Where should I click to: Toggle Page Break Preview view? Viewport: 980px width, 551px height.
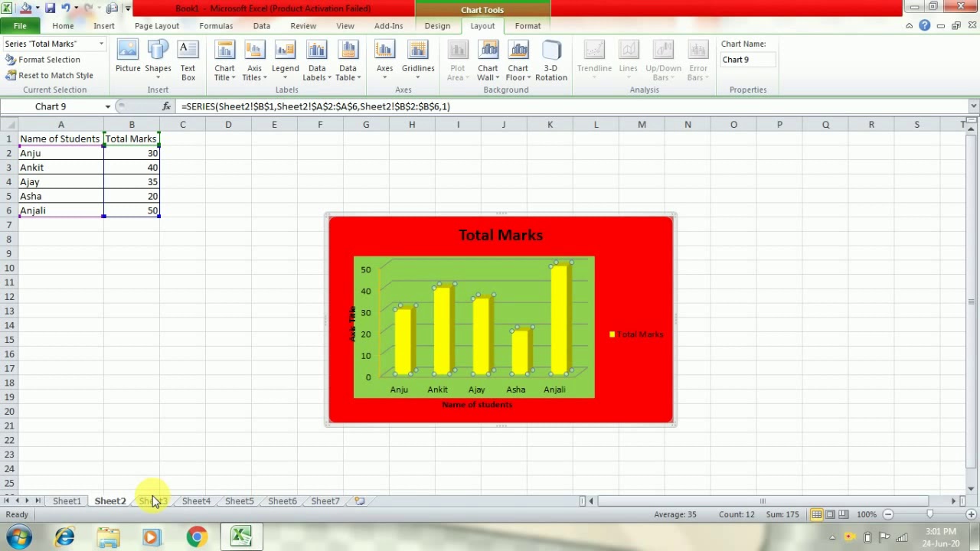pyautogui.click(x=843, y=514)
